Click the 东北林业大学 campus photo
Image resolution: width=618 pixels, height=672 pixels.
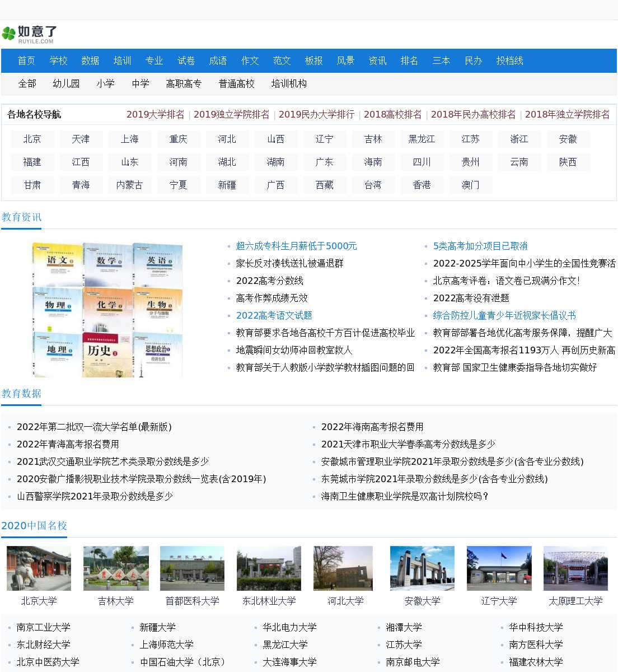pos(269,568)
